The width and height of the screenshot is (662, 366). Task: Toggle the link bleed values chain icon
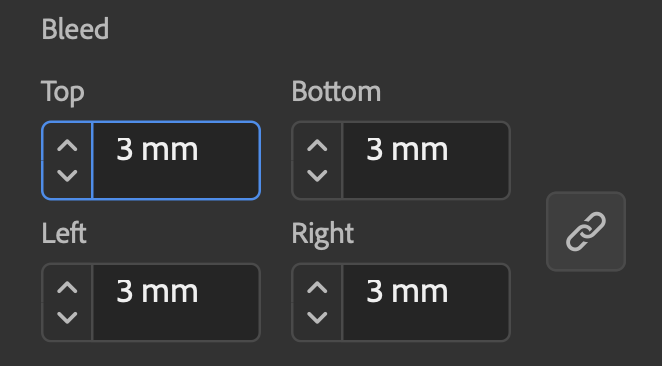(586, 231)
